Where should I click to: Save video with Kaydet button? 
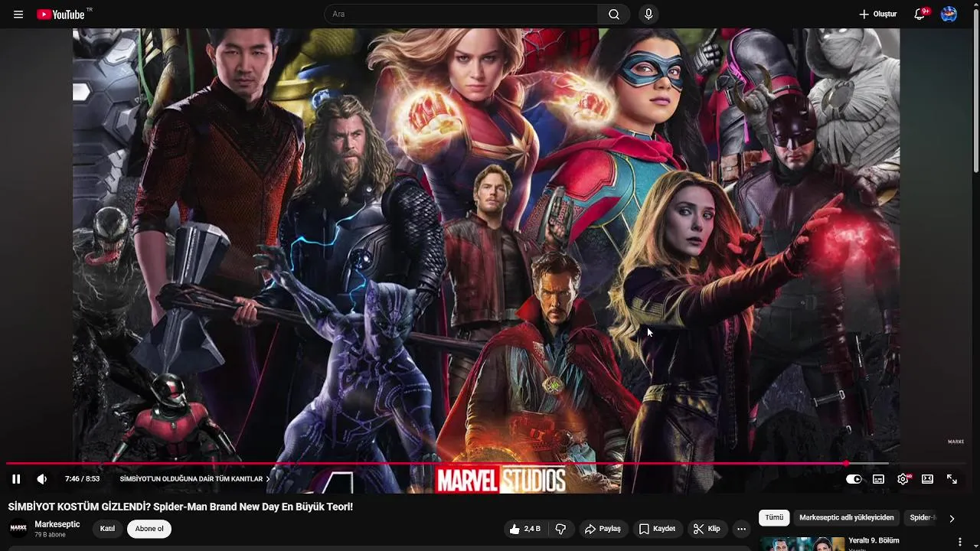657,529
